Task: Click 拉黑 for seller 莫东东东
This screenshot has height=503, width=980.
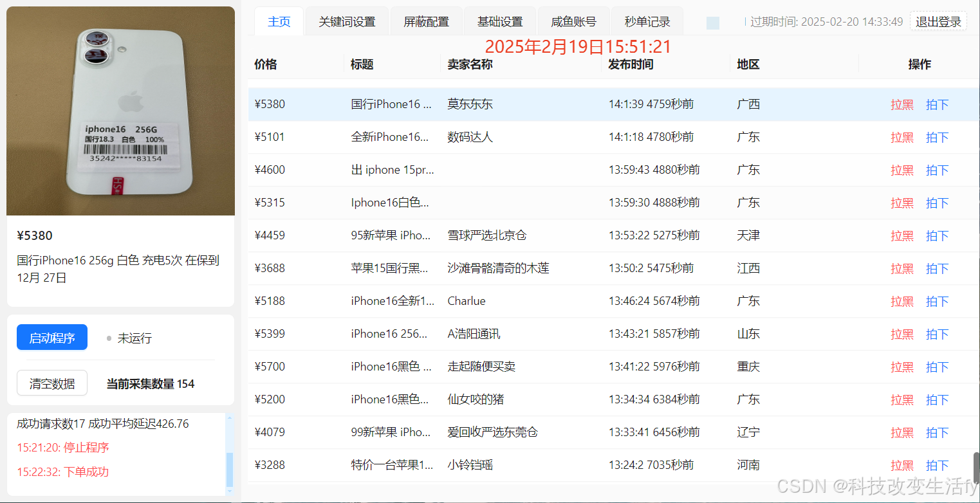Action: (x=902, y=104)
